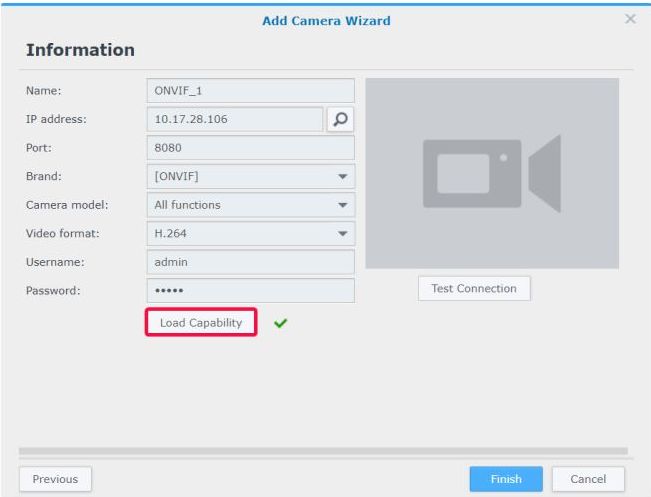Screen dimensions: 651x497
Task: Open the Brand dropdown showing [ONVIF]
Action: 250,176
